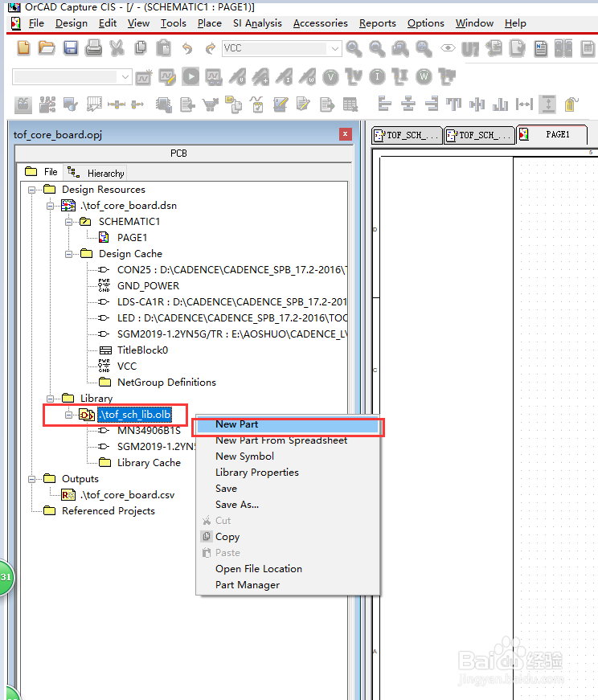Select TitleBlock0 in Design Cache
The image size is (598, 700).
pyautogui.click(x=142, y=350)
